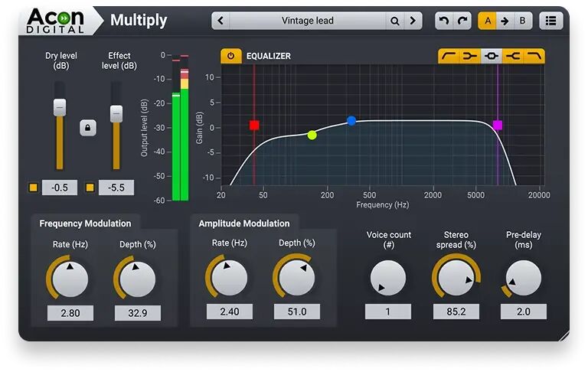Click the AM Rate value 2.40

pos(230,312)
